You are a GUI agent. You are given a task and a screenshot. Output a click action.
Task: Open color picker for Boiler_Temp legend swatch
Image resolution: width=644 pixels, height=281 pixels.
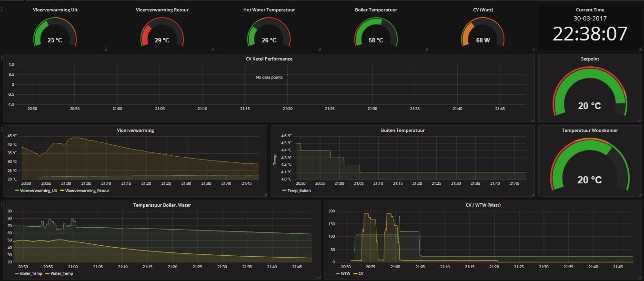click(17, 273)
